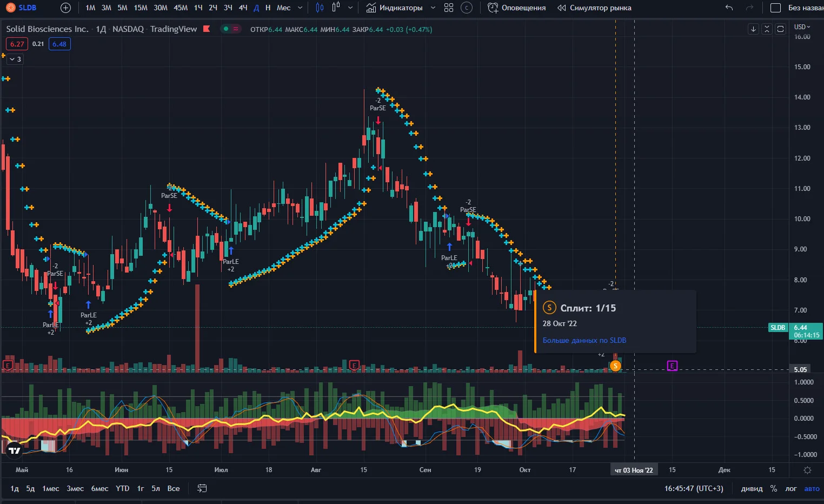Expand the timeframe list dropdown arrow
The width and height of the screenshot is (824, 504).
tap(300, 8)
